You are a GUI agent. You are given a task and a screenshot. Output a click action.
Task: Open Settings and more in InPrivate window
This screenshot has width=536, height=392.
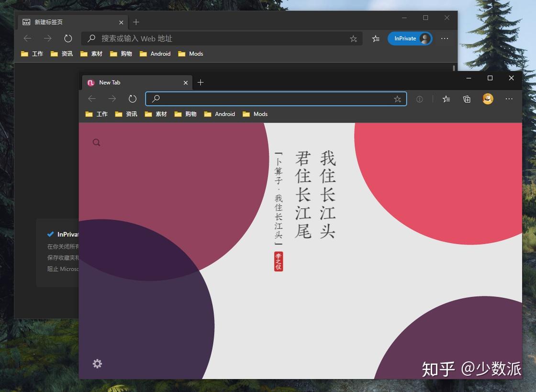pyautogui.click(x=445, y=38)
